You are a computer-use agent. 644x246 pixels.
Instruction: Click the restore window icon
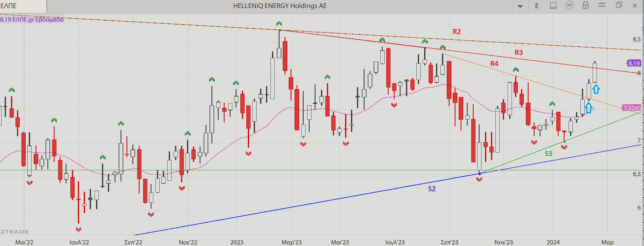[x=619, y=5]
